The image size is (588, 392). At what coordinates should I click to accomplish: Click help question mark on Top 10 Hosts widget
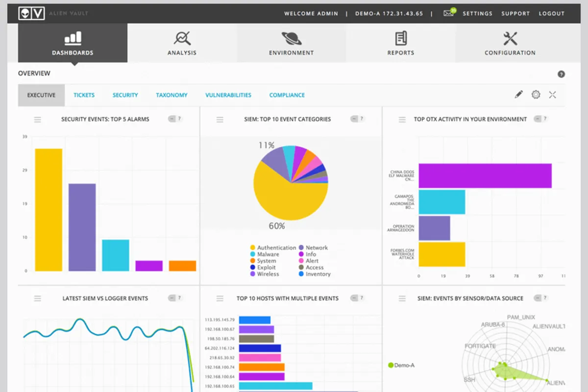[x=362, y=297]
